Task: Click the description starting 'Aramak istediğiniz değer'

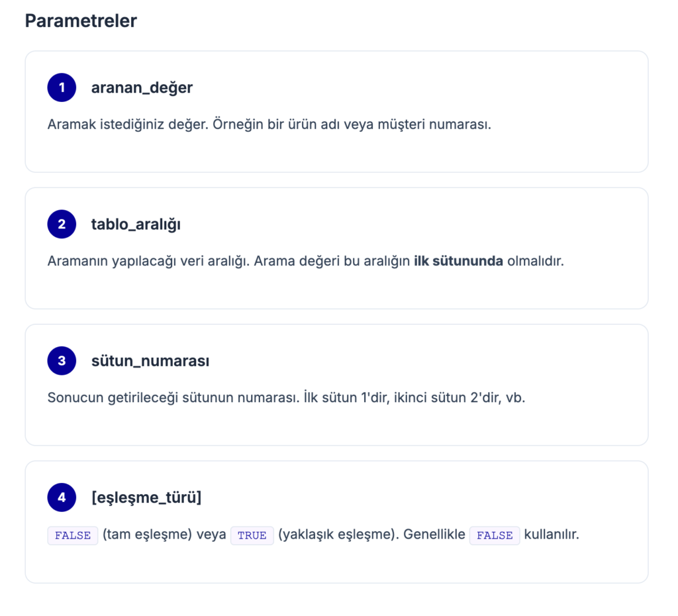Action: (269, 125)
